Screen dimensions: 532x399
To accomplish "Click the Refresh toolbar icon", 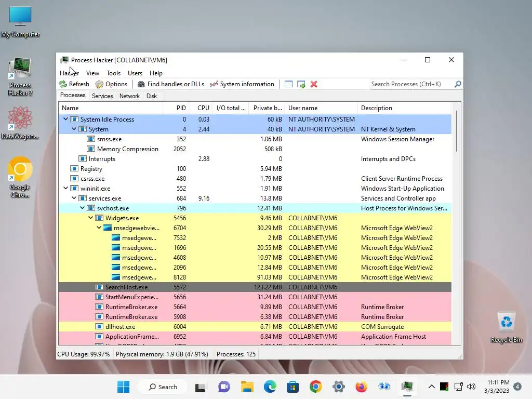I will 63,84.
